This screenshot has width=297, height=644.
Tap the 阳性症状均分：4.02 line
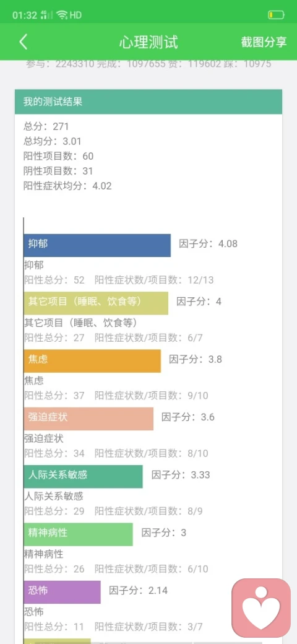click(67, 186)
